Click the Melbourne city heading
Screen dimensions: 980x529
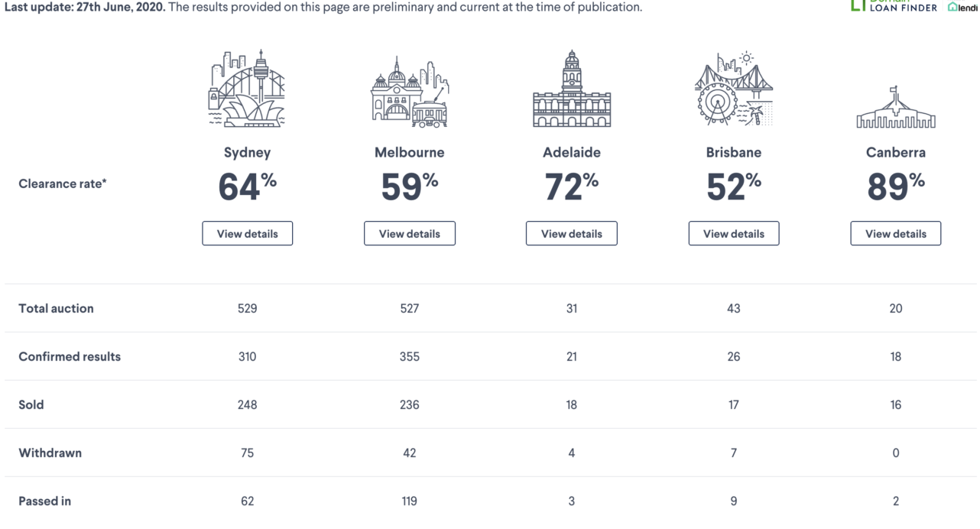pyautogui.click(x=410, y=152)
